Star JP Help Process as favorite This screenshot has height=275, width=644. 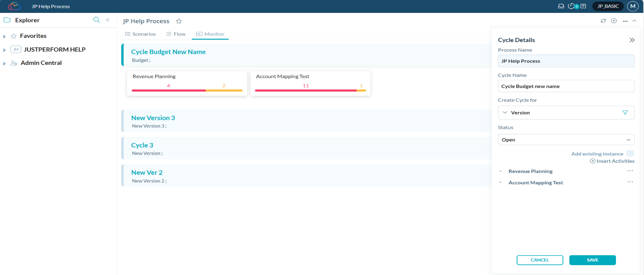coord(179,21)
